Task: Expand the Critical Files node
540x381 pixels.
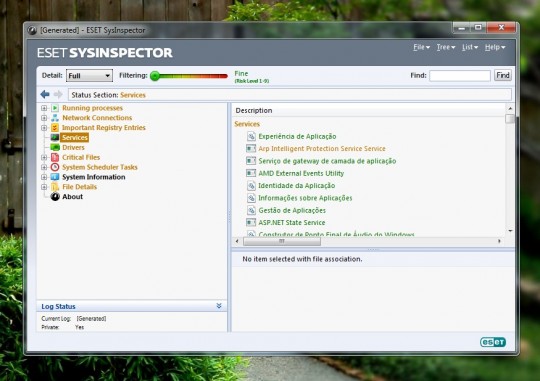Action: pyautogui.click(x=44, y=157)
